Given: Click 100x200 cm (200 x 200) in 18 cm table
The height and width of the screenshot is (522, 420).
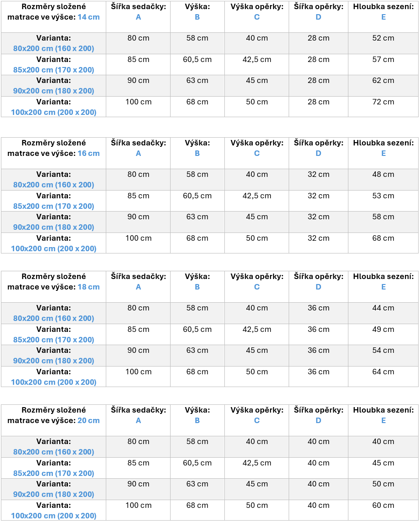Looking at the screenshot, I should pyautogui.click(x=54, y=382).
